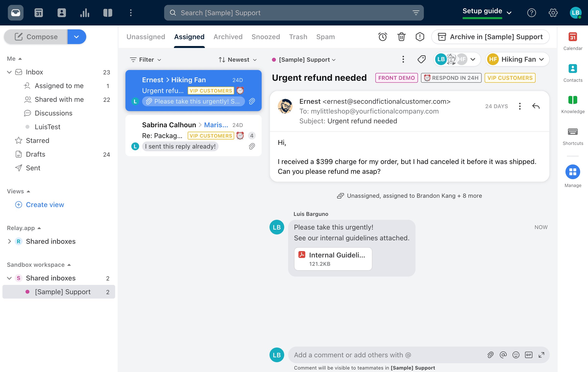Mark the conversation as spam
The width and height of the screenshot is (588, 372).
(x=419, y=37)
